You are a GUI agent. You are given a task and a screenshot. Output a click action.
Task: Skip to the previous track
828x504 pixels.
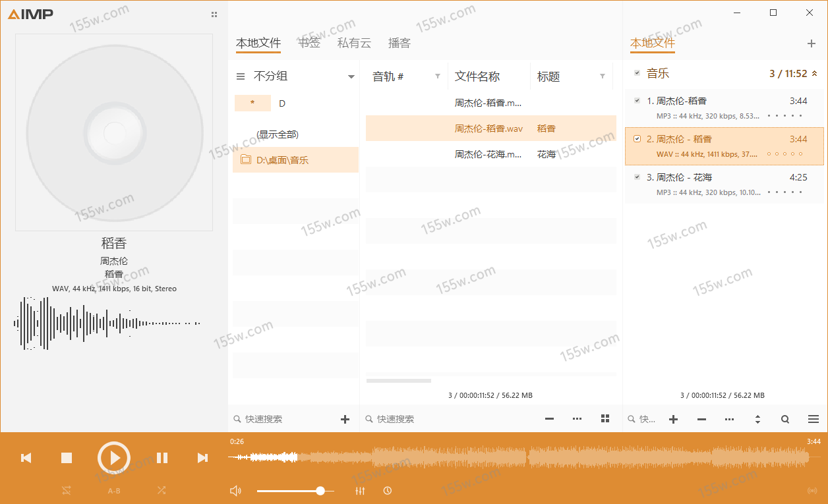point(26,458)
